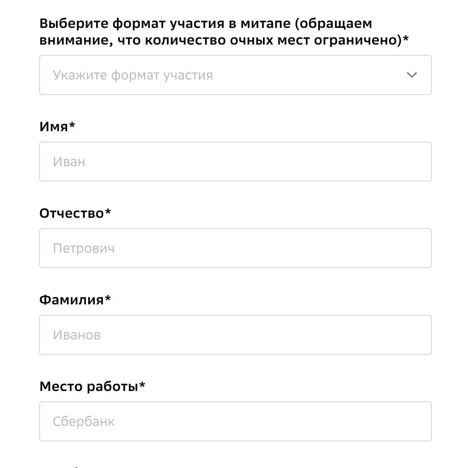
Task: Click the "Петрович" placeholder text
Action: pyautogui.click(x=84, y=249)
